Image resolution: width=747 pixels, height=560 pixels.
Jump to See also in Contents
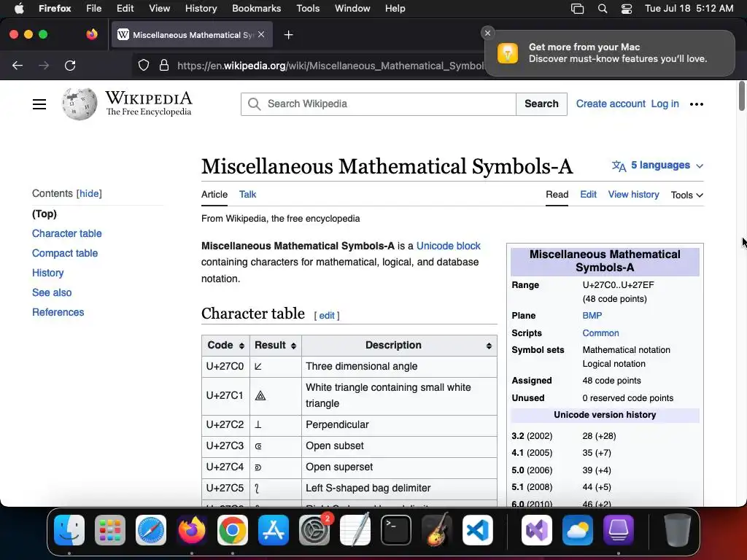point(52,292)
